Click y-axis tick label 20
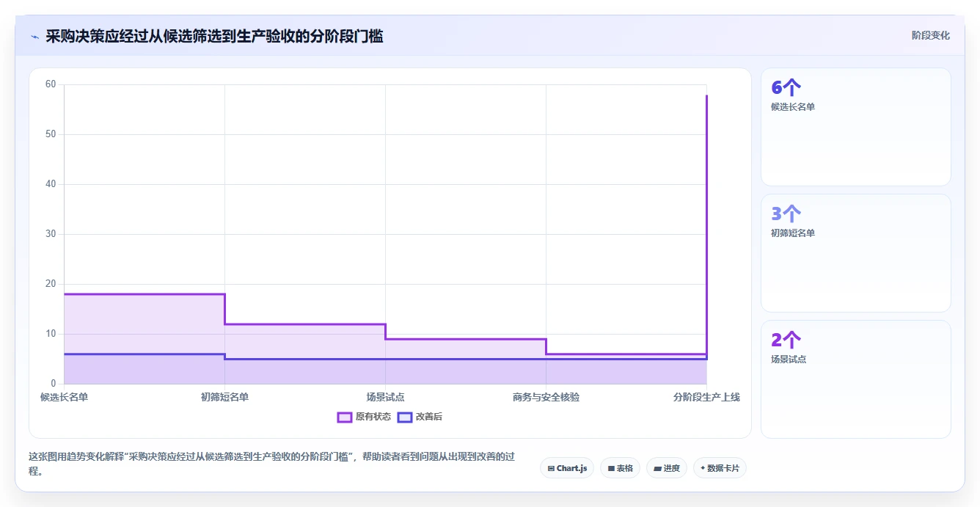Viewport: 980px width, 507px height. click(51, 284)
